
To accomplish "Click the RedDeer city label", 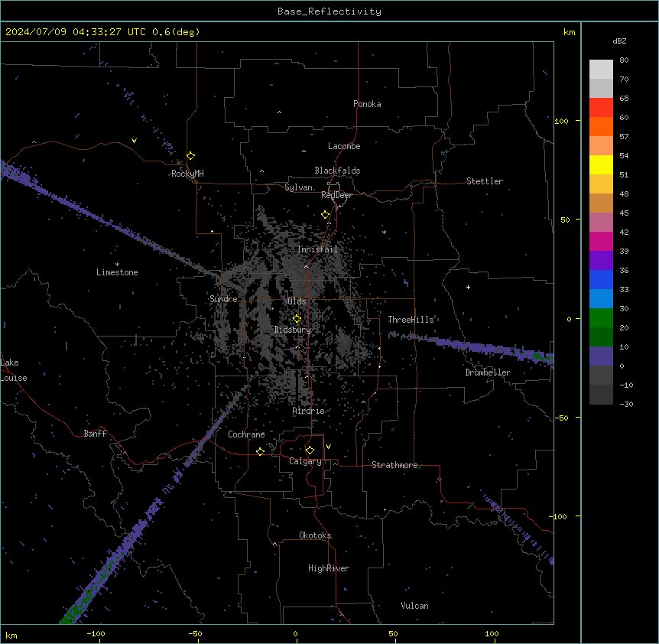I will 336,195.
